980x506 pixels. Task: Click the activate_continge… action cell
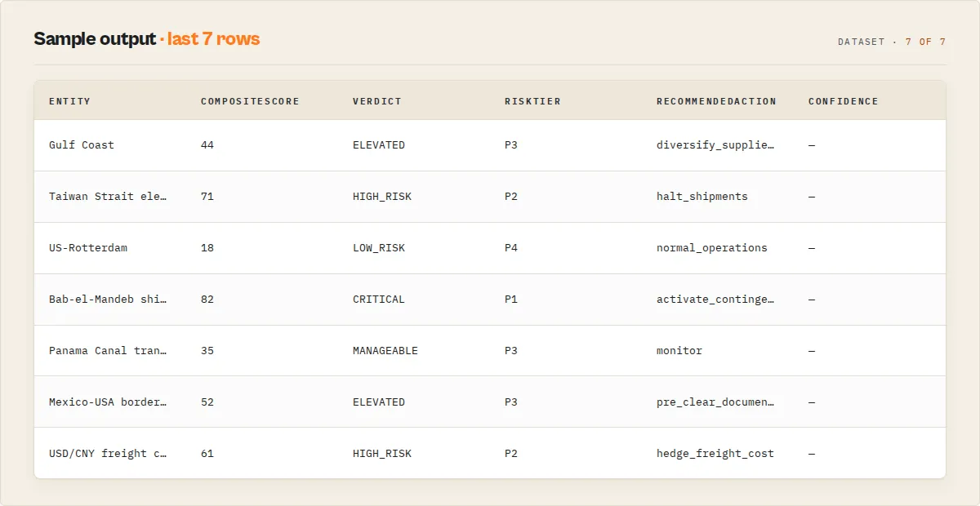click(715, 300)
